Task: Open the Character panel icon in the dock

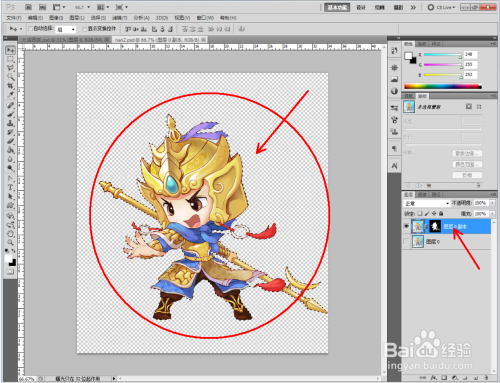Action: 394,166
